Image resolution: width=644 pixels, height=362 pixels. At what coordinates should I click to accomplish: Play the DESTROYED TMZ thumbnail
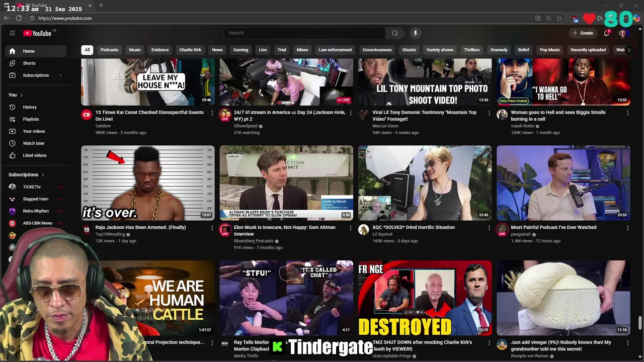425,298
